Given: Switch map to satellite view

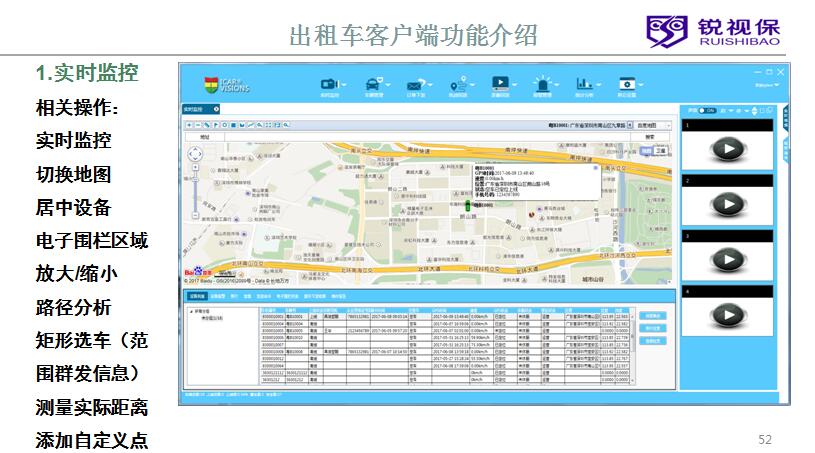Looking at the screenshot, I should 660,151.
